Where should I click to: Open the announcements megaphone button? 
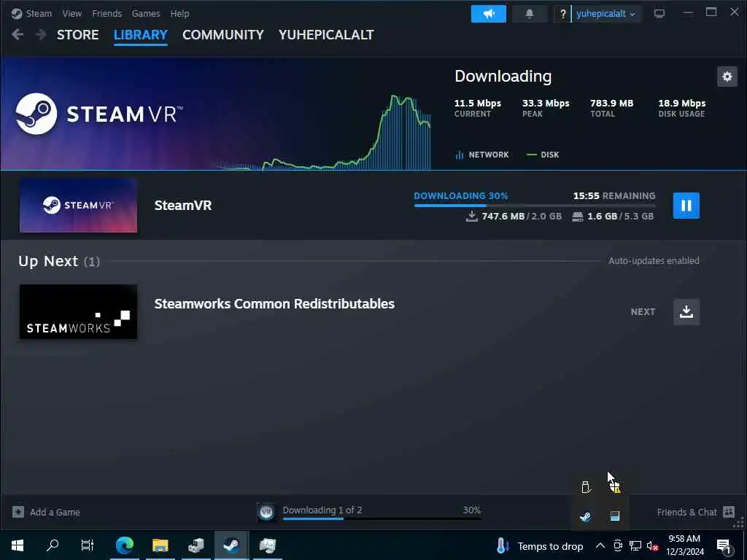(x=488, y=14)
